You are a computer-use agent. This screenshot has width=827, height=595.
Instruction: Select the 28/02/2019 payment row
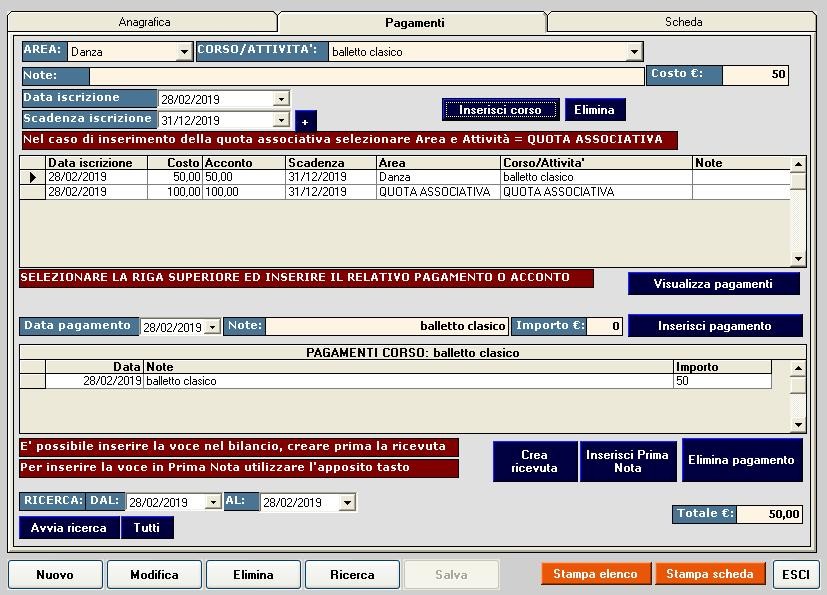point(396,381)
